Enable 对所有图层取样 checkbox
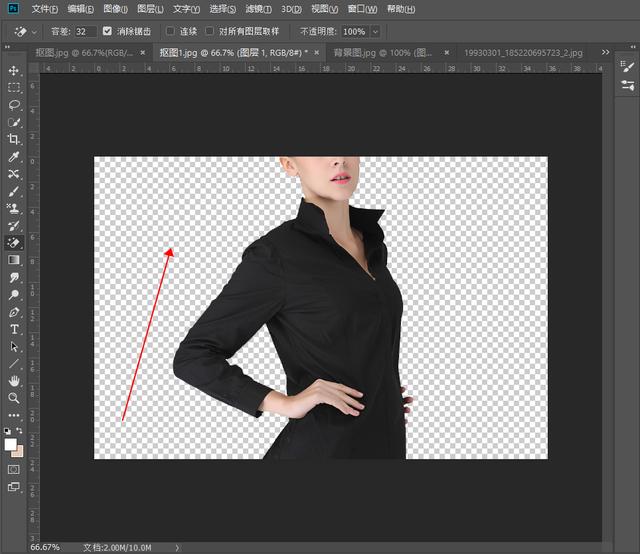 210,31
